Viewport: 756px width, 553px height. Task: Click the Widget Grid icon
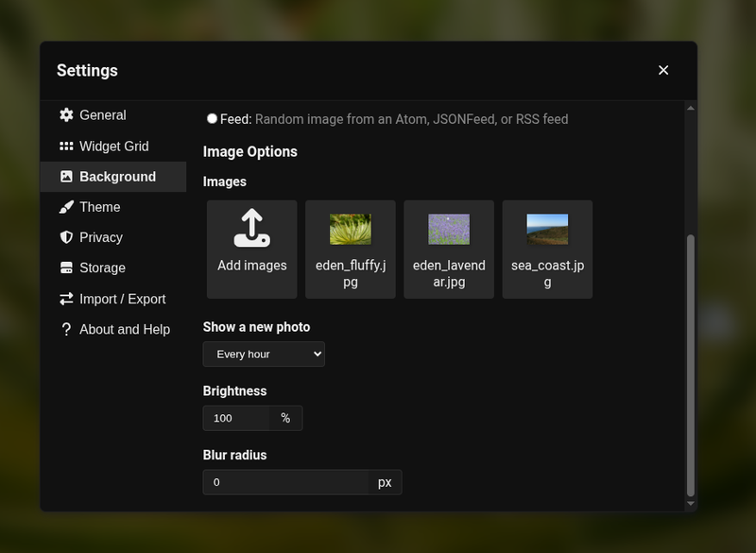click(66, 147)
